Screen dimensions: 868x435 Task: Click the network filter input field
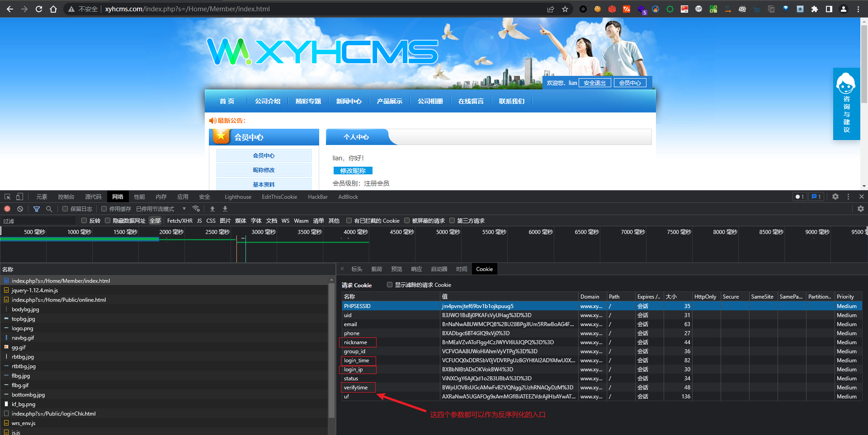point(39,220)
